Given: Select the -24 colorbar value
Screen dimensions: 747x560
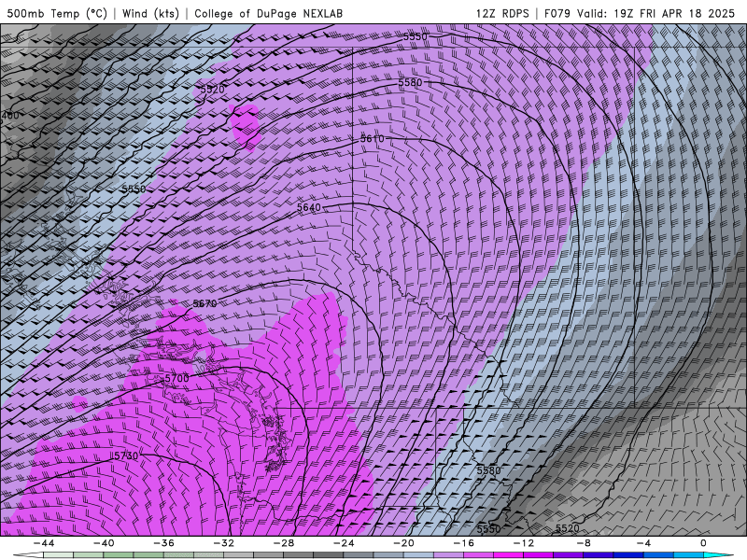Looking at the screenshot, I should [x=344, y=543].
